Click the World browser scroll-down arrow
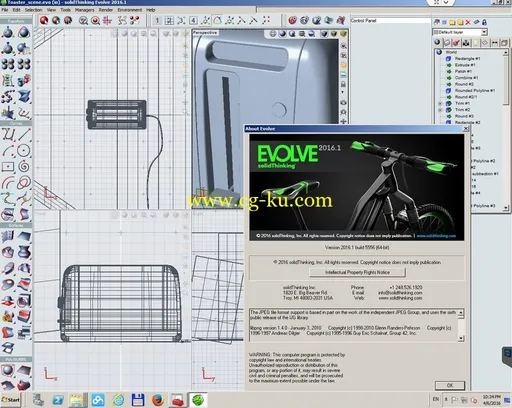 (x=506, y=208)
